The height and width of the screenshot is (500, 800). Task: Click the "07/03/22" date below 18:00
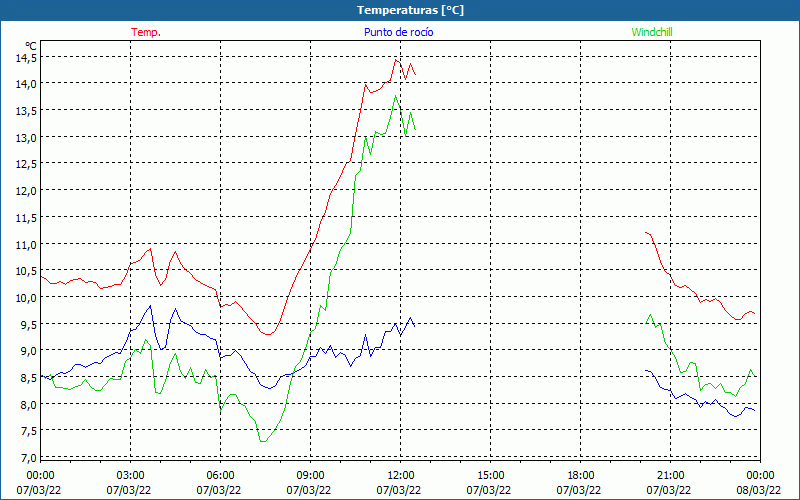point(579,490)
